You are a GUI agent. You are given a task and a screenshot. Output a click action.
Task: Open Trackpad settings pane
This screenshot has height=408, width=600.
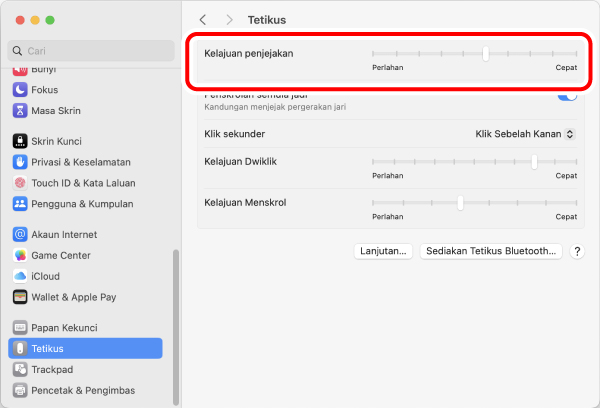click(x=52, y=369)
